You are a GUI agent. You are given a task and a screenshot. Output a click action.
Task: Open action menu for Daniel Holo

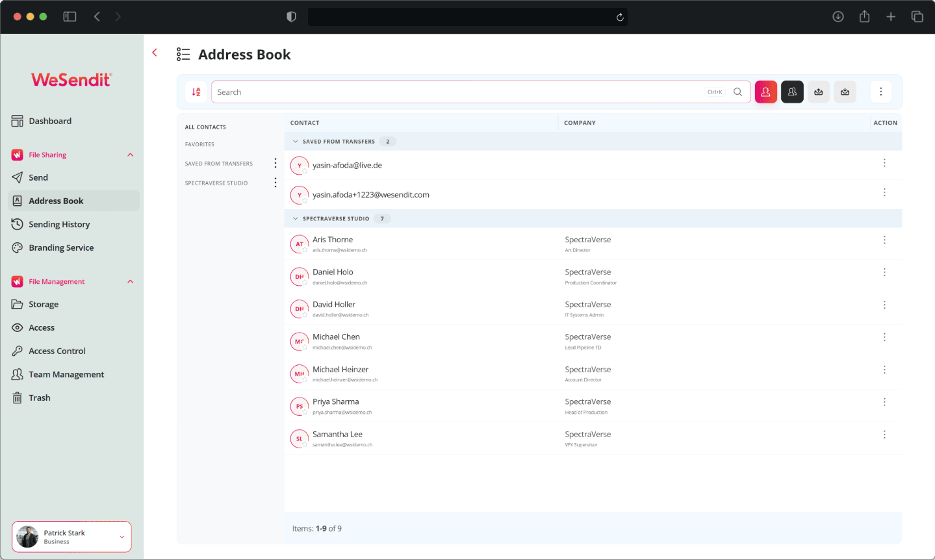(x=884, y=272)
